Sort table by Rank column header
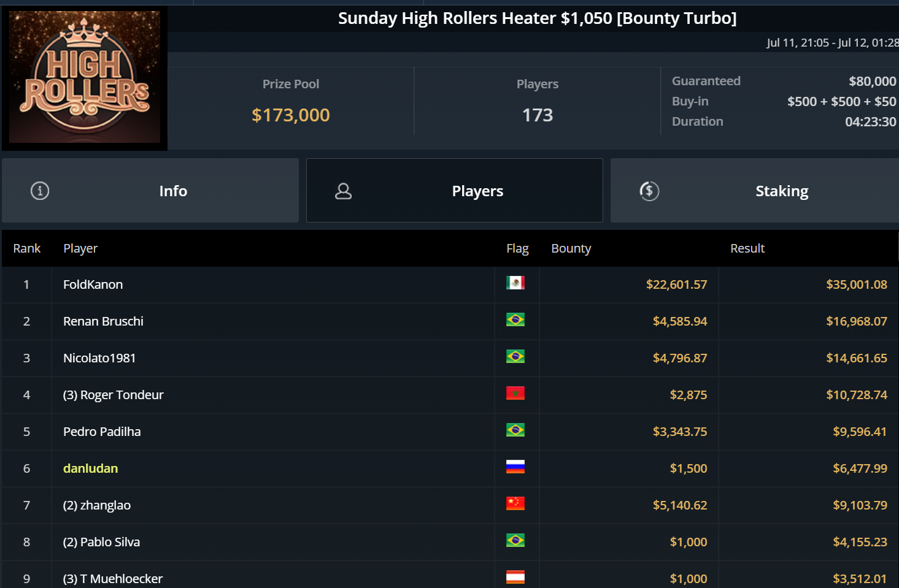This screenshot has height=588, width=899. (27, 248)
